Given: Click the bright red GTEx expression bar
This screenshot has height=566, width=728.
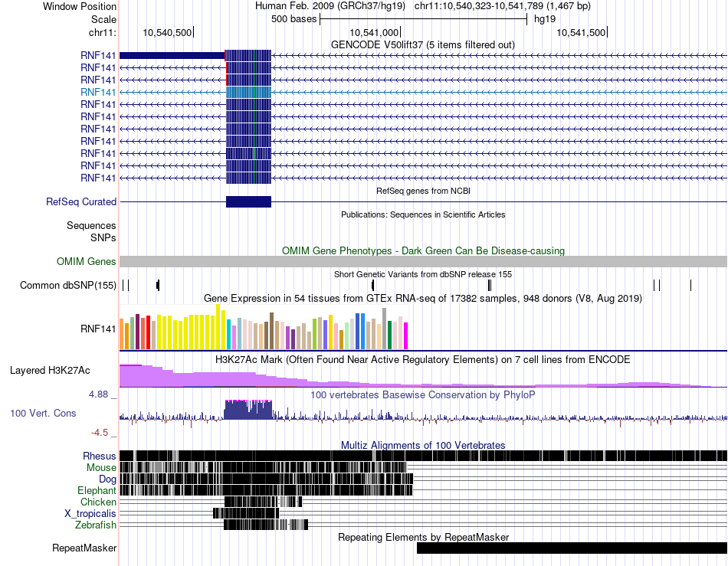Looking at the screenshot, I should tap(148, 332).
